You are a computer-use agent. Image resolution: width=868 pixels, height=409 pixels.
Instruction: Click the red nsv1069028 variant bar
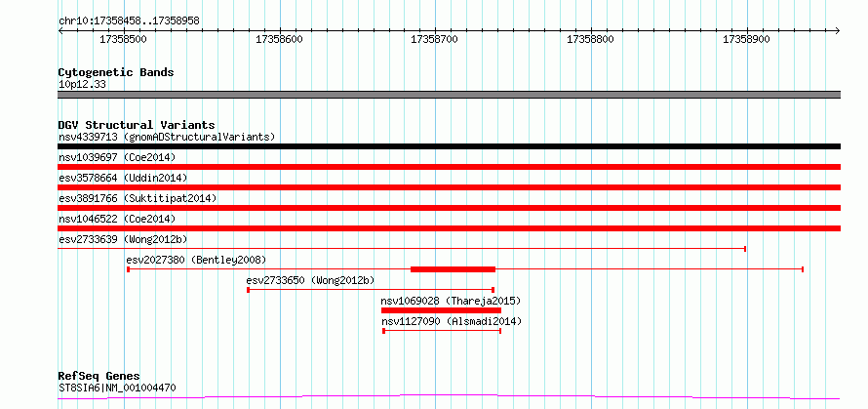(441, 310)
